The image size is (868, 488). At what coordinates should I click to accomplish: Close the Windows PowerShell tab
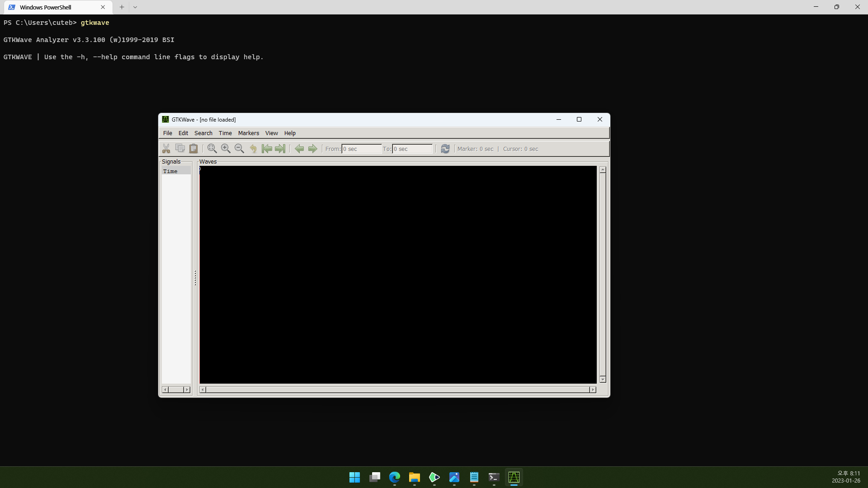(103, 7)
